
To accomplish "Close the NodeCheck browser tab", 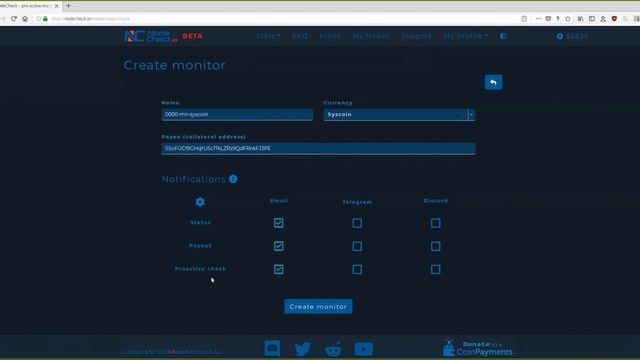I will (56, 6).
